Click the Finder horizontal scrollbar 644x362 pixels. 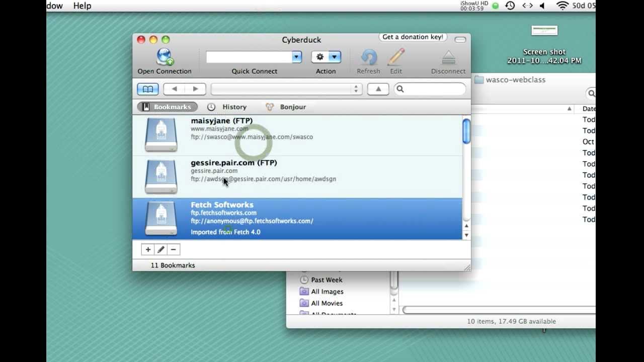coord(499,310)
